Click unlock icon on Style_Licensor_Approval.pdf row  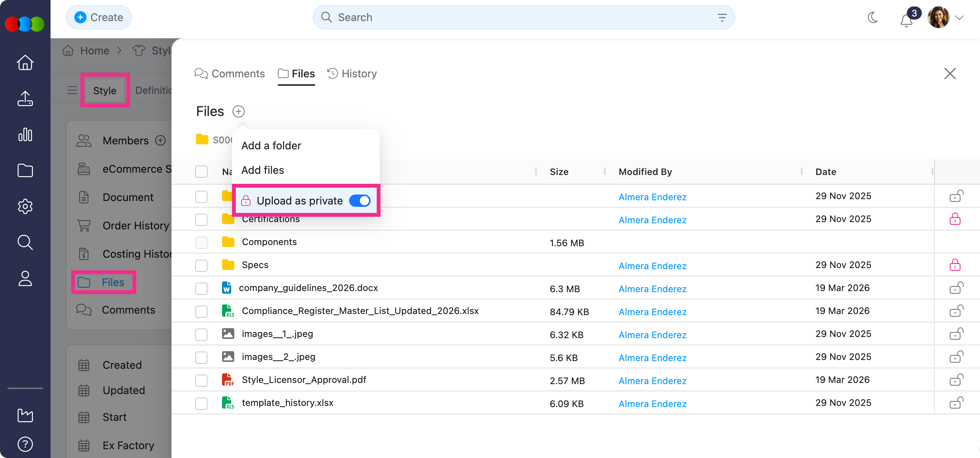click(x=956, y=380)
